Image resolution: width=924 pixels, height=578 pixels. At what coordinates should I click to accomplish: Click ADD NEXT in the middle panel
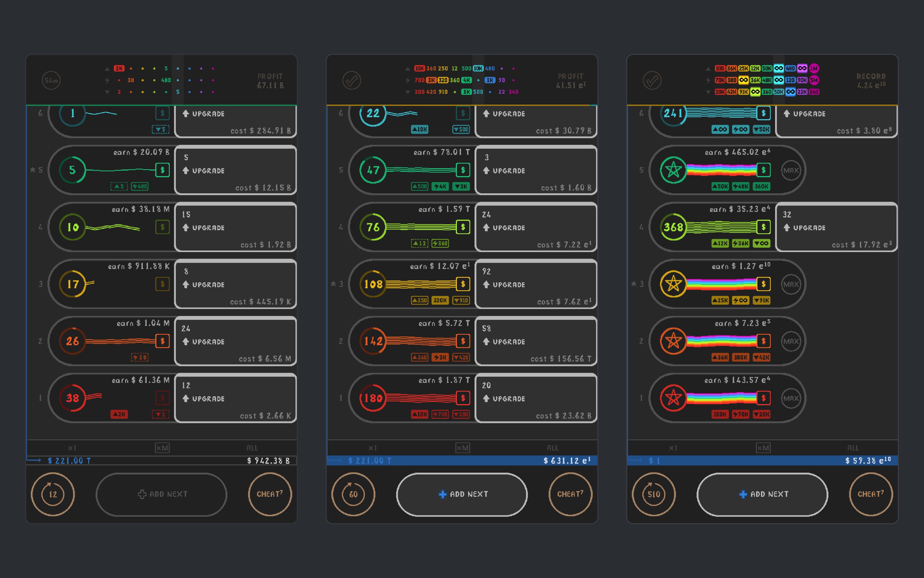click(x=462, y=494)
